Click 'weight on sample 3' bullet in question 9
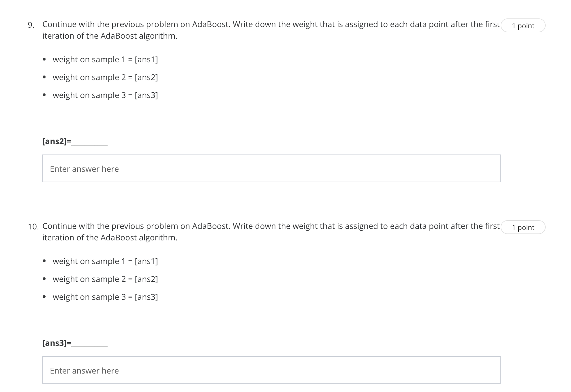571x392 pixels. (105, 95)
